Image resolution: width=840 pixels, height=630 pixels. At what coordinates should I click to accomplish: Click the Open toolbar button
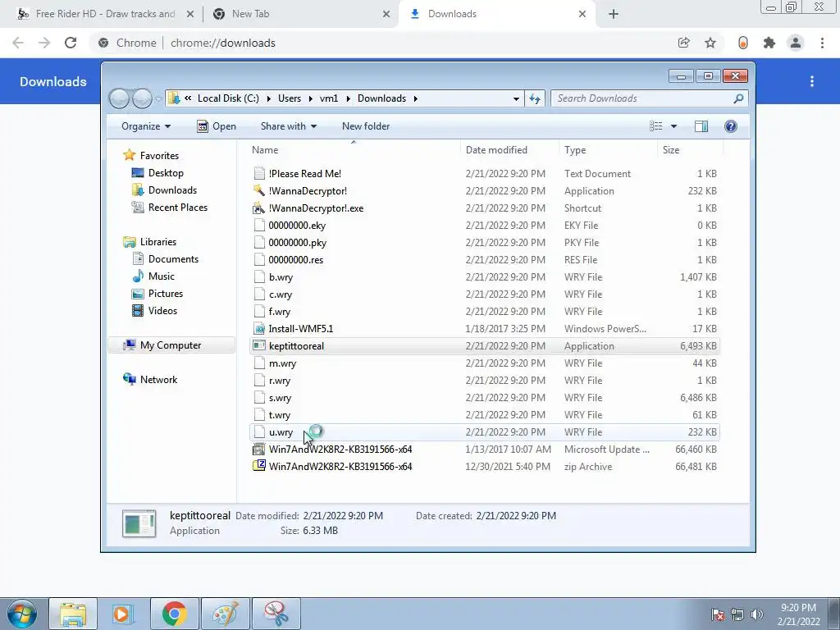[x=217, y=126]
